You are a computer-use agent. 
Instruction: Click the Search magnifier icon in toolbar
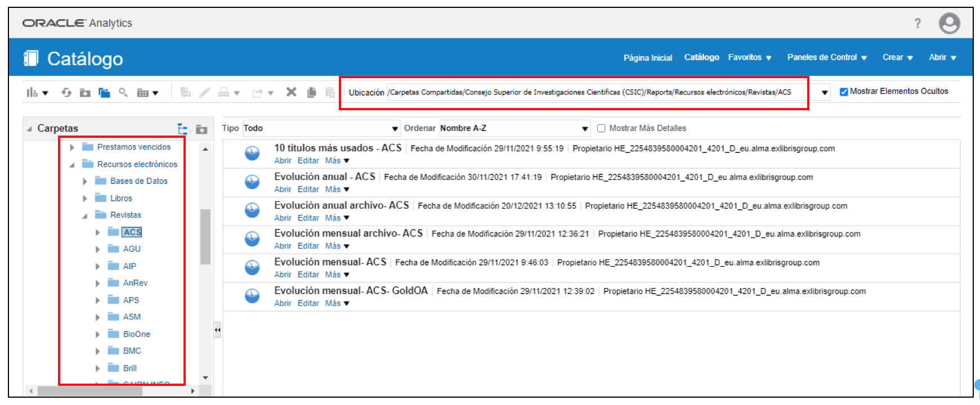pos(123,92)
